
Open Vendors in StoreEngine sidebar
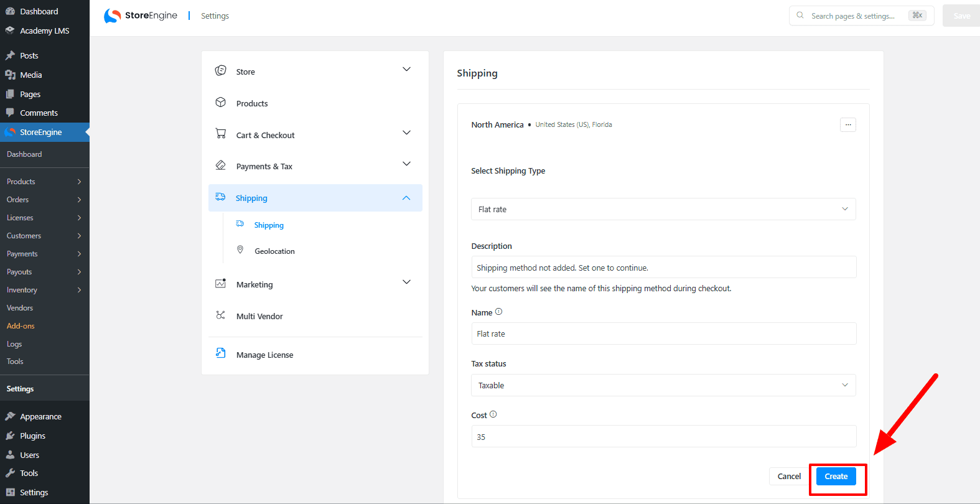click(20, 308)
